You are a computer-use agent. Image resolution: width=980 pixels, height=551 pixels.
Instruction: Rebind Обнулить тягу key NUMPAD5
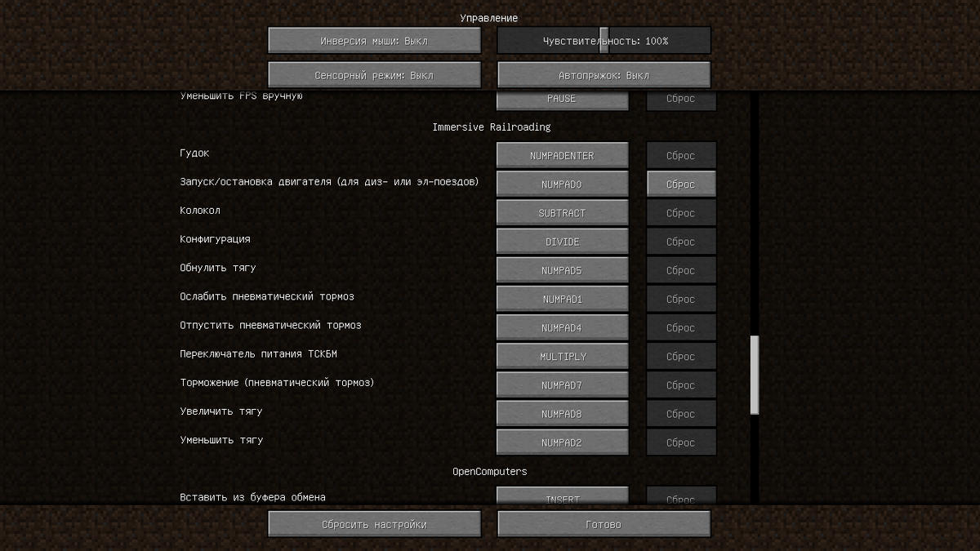click(x=562, y=269)
